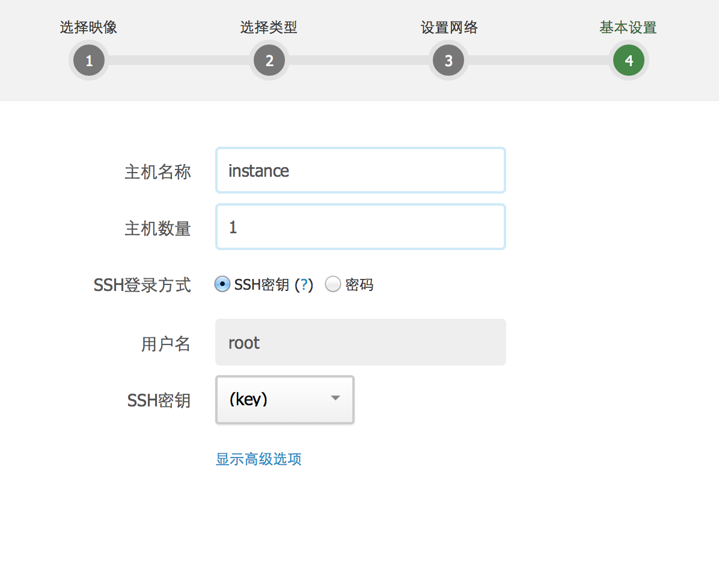The image size is (719, 588).
Task: Click the step 1 circle icon
Action: (x=88, y=61)
